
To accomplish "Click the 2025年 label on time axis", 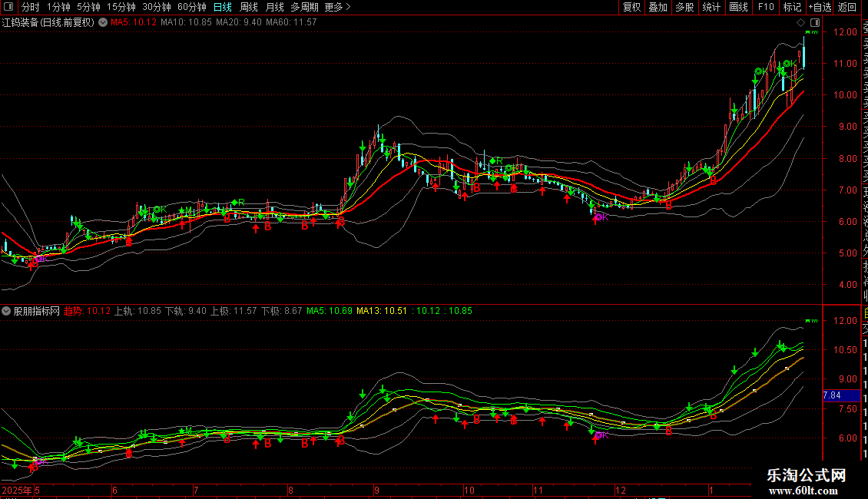I will click(x=16, y=490).
